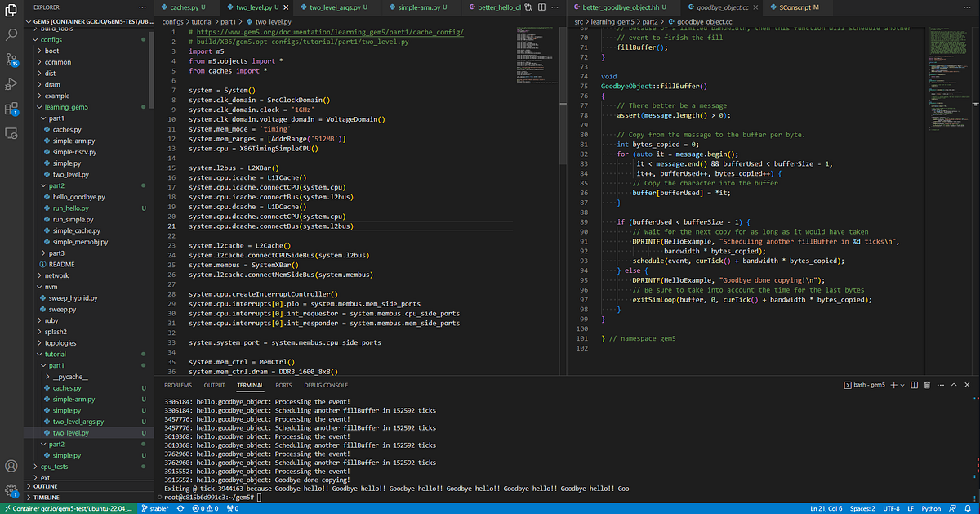Switch to the PROBLEMS panel tab

pyautogui.click(x=178, y=385)
